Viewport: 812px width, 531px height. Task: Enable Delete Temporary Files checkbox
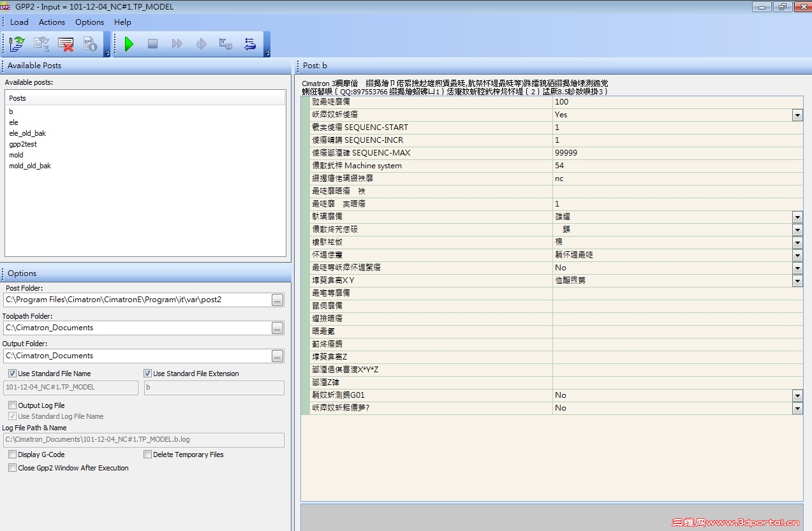147,455
